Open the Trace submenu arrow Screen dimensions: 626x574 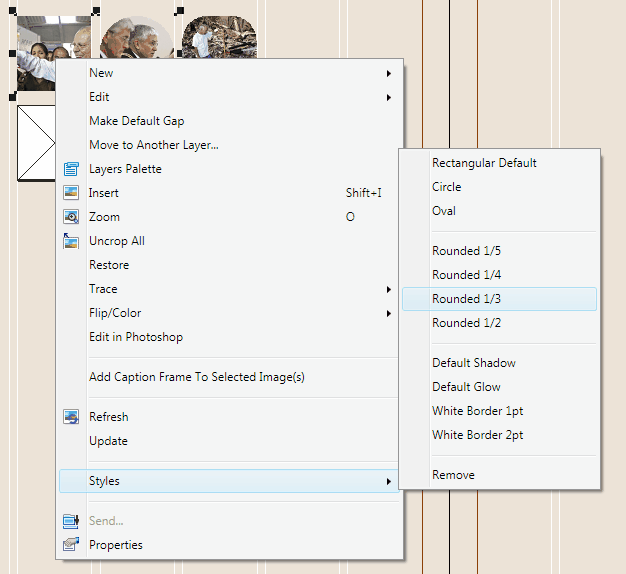coord(388,289)
